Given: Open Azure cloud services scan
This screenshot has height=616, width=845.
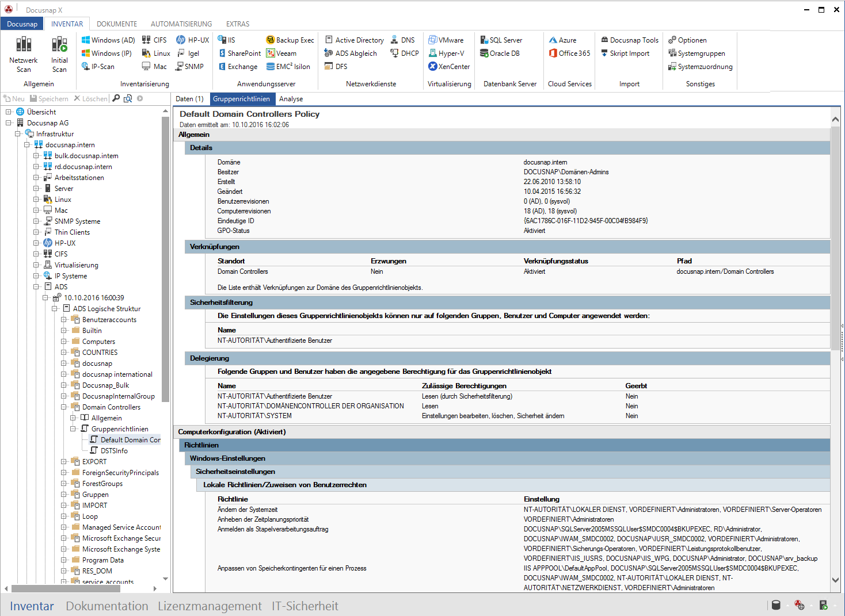Looking at the screenshot, I should [562, 40].
